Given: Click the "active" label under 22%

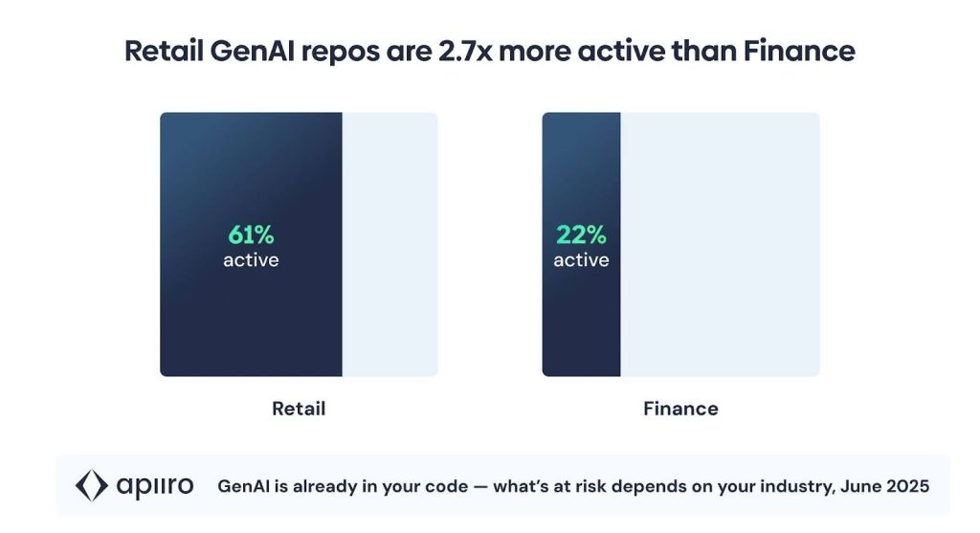Looking at the screenshot, I should [581, 259].
